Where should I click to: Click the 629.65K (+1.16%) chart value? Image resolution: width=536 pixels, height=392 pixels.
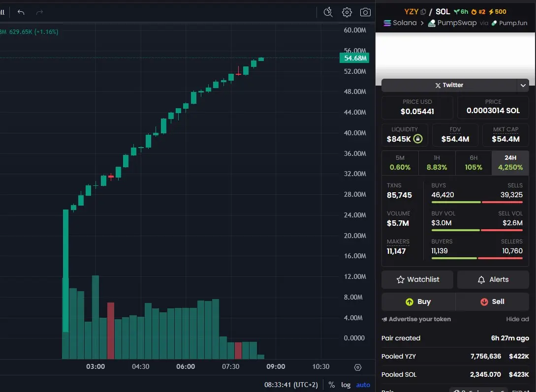[x=33, y=32]
